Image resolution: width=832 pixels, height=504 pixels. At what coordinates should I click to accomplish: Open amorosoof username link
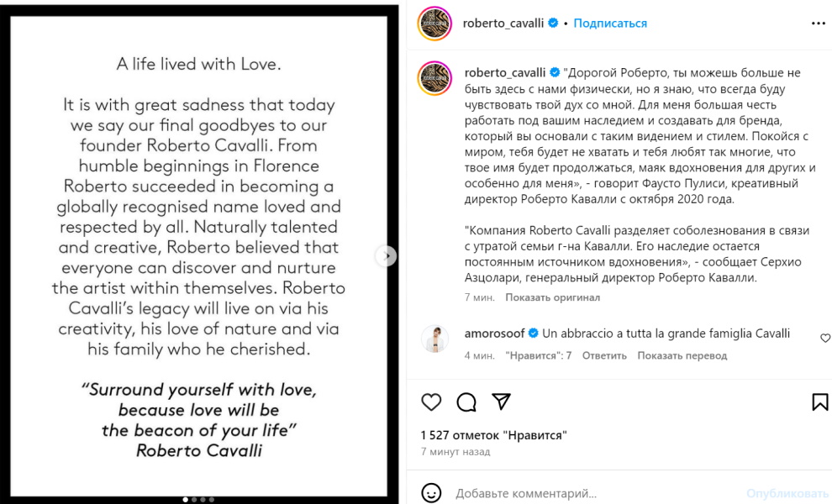point(494,333)
